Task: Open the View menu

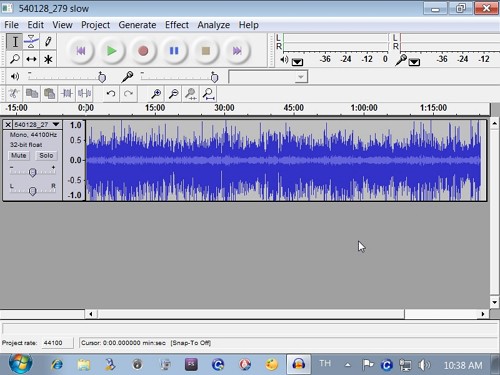Action: 62,25
